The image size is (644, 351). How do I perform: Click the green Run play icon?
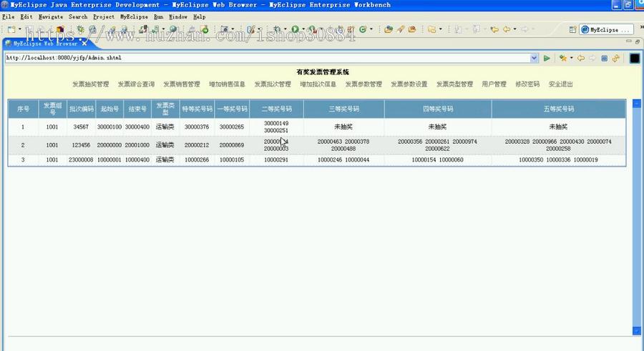point(295,29)
